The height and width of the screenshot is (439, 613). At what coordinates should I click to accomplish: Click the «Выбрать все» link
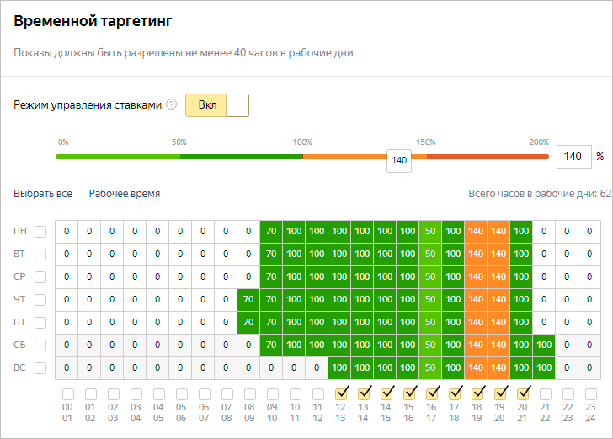tap(43, 194)
